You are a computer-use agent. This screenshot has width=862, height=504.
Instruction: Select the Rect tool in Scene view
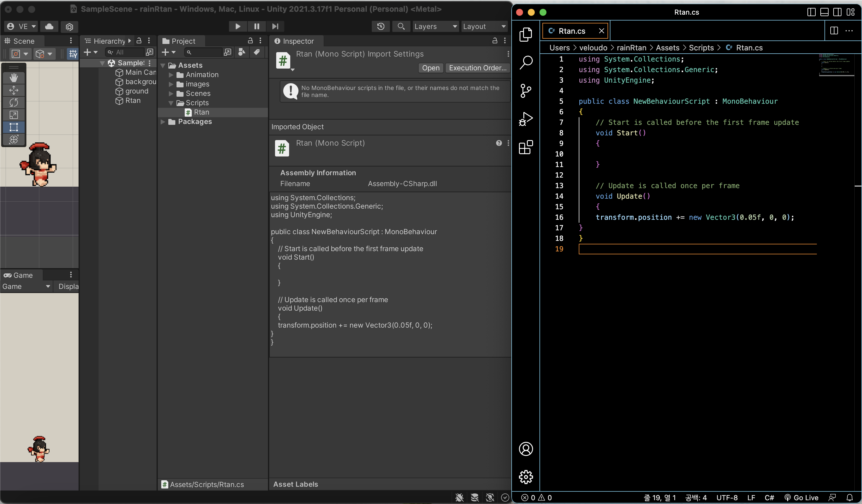[x=14, y=127]
